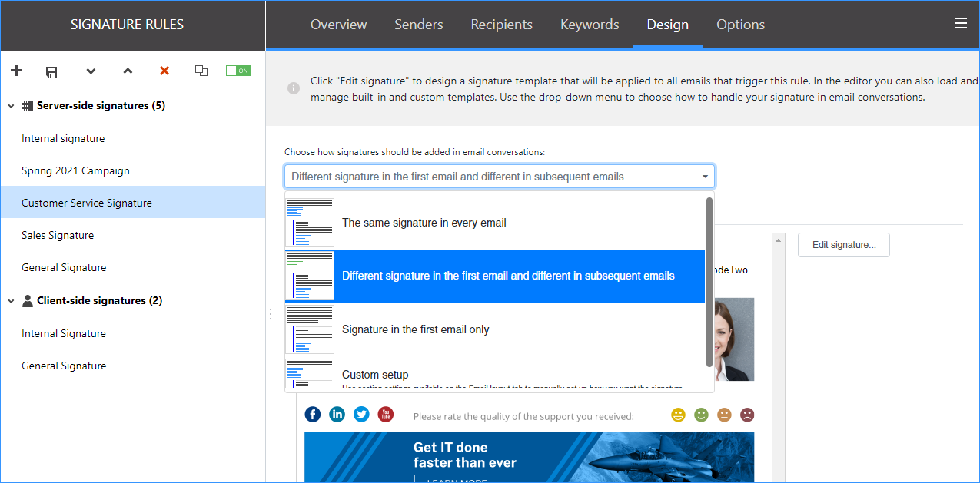Go to the Keywords tab
The image size is (980, 483).
(x=590, y=25)
